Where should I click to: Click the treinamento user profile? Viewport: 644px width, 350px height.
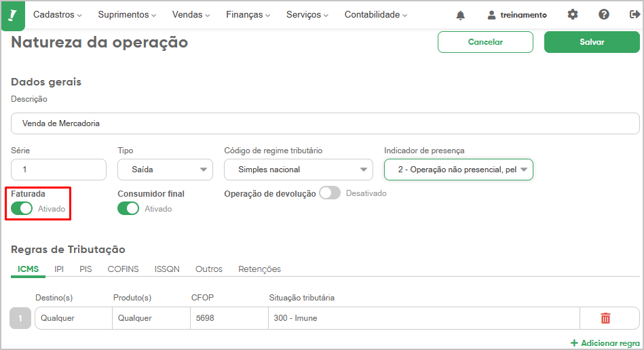[516, 15]
